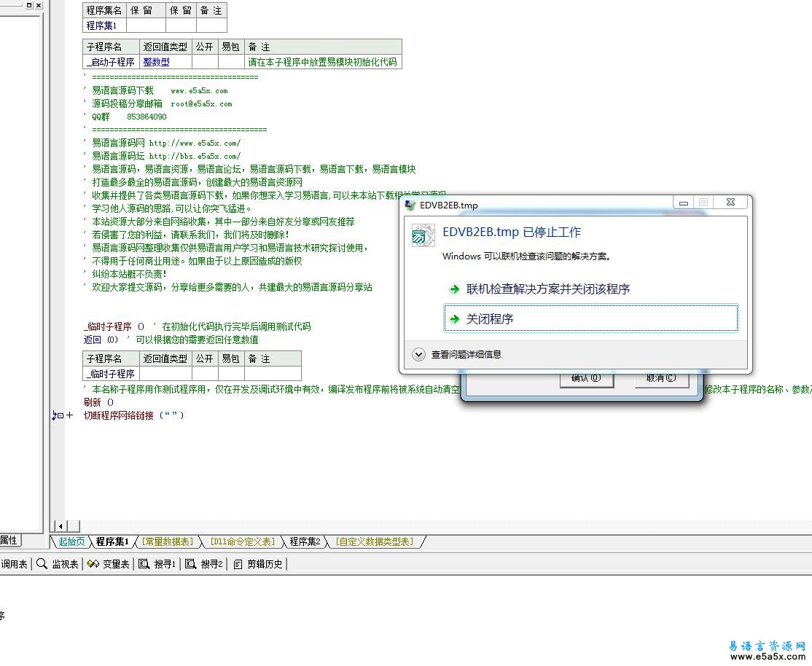Click the 程序集名 header cell
812x666 pixels.
(x=104, y=10)
